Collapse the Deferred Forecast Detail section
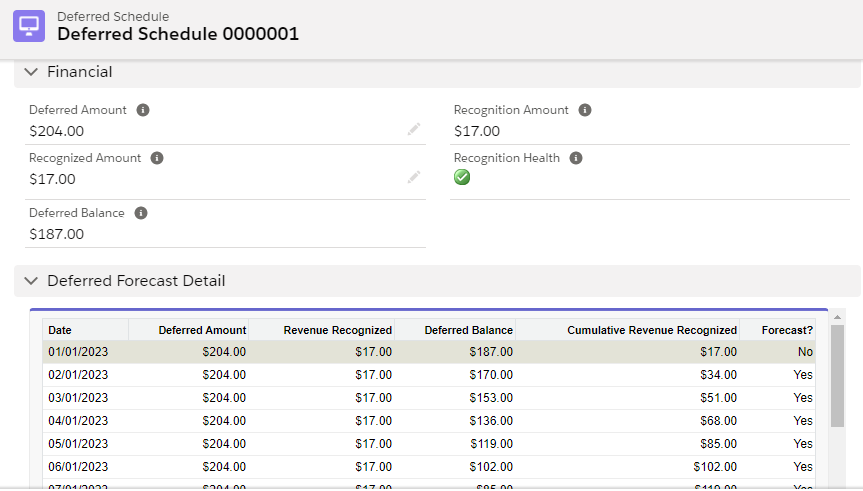Viewport: 863px width, 491px height. click(31, 281)
